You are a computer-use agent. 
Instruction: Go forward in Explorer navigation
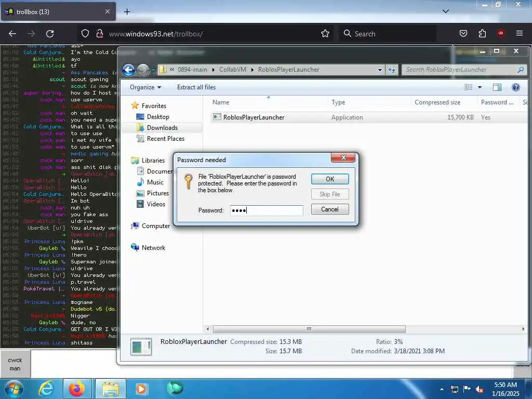coord(143,70)
